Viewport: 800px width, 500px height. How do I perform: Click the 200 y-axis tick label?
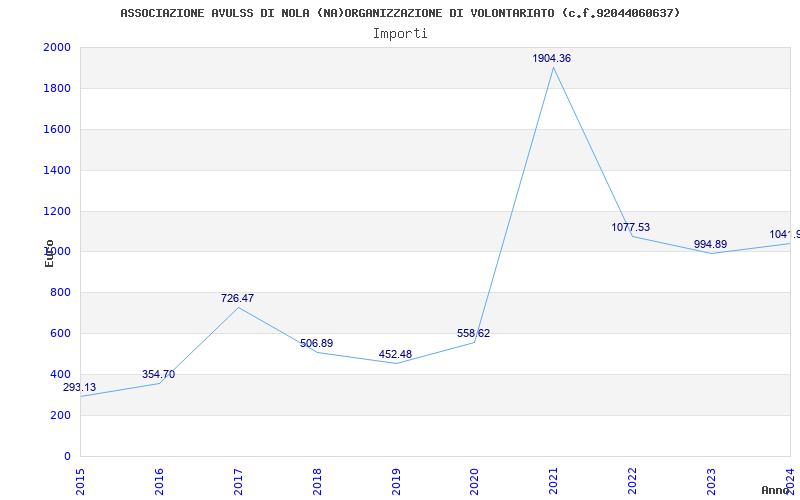click(x=60, y=415)
